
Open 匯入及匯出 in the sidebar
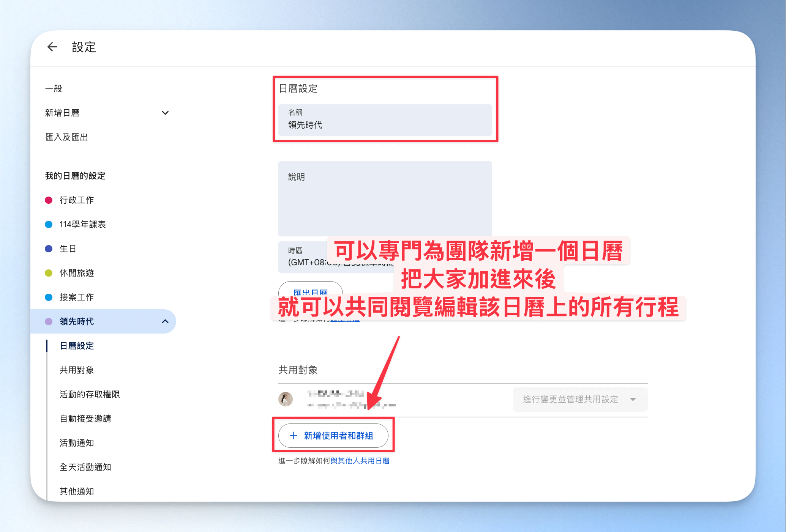[x=66, y=137]
